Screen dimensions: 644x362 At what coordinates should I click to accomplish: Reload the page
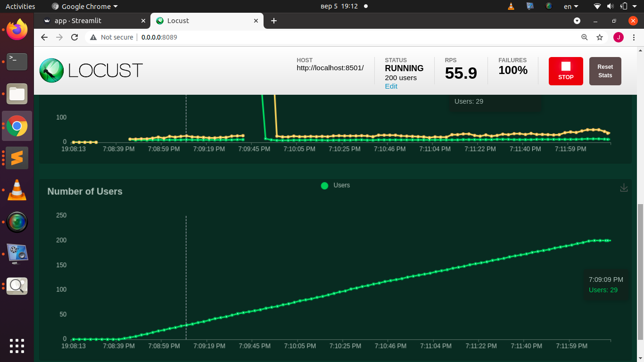tap(74, 37)
